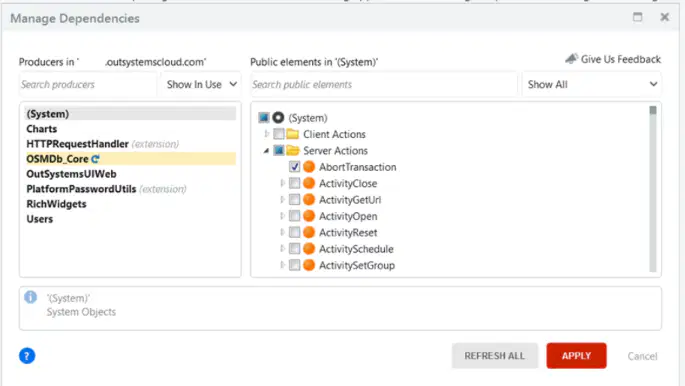The width and height of the screenshot is (685, 386).
Task: Expand the ActivitySetGroup tree node
Action: 282,265
